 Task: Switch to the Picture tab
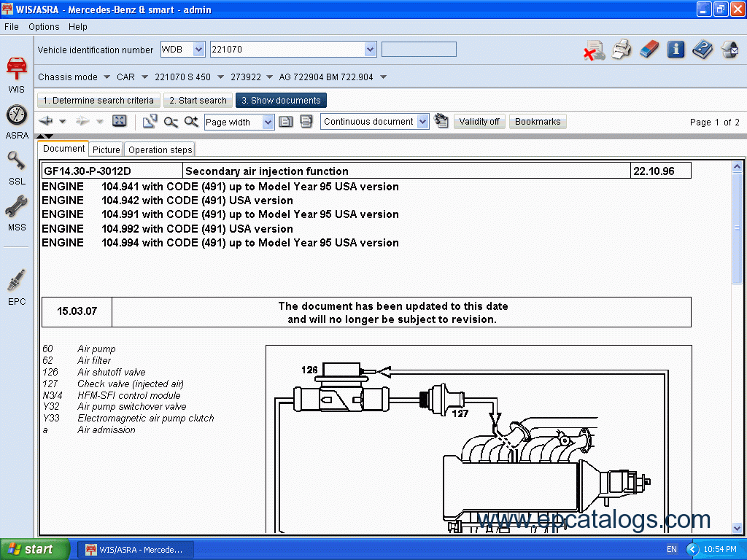107,149
